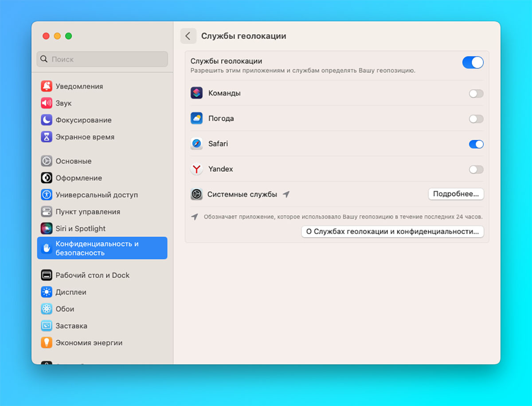532x406 pixels.
Task: Click the Yandex browser icon
Action: click(x=196, y=169)
